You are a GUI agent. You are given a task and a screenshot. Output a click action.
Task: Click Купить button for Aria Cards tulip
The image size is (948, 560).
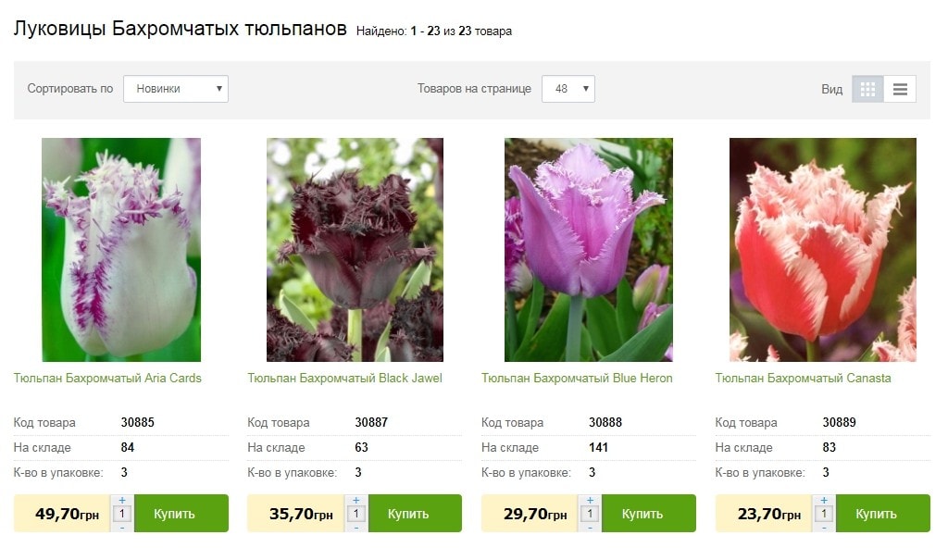coord(181,514)
